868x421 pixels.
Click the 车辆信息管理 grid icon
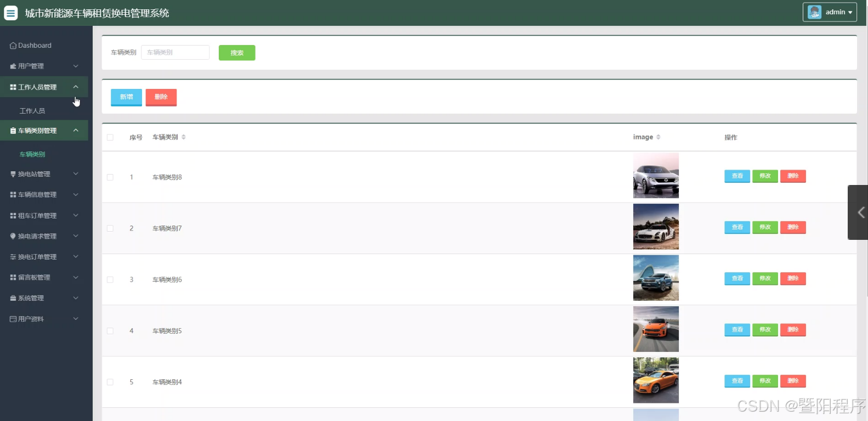(x=13, y=195)
